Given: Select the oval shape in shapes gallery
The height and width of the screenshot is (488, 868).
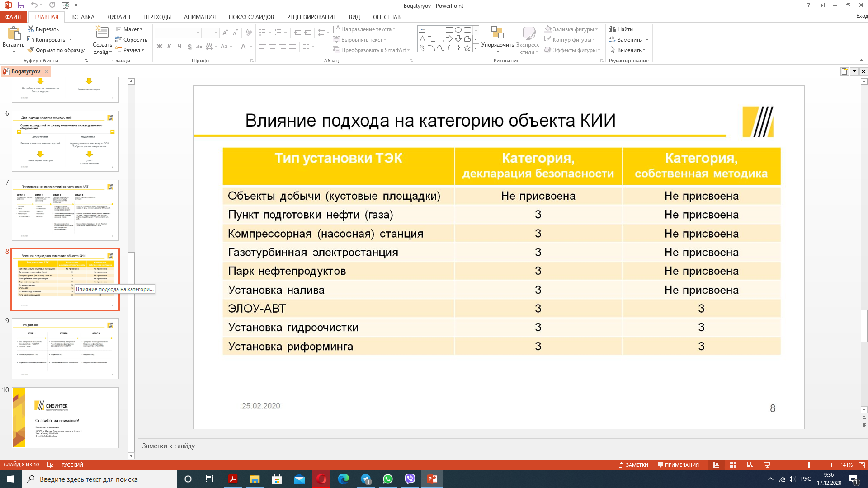Looking at the screenshot, I should pos(458,30).
